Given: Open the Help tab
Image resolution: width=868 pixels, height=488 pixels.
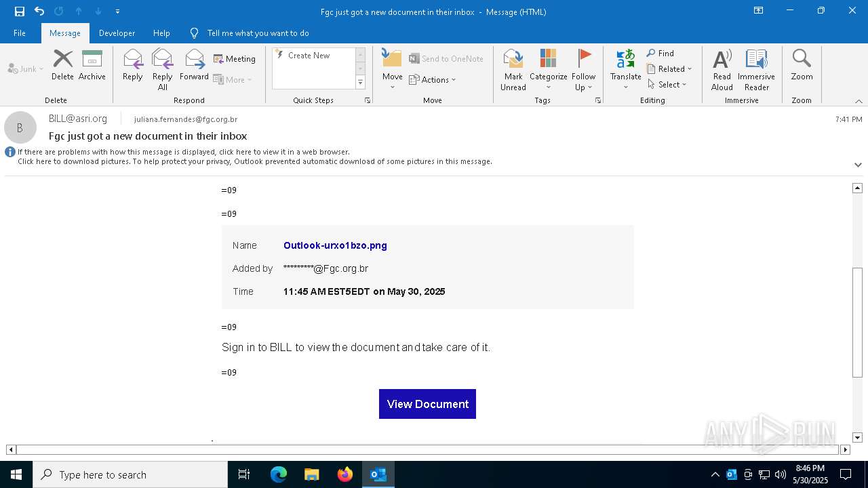Looking at the screenshot, I should (161, 33).
